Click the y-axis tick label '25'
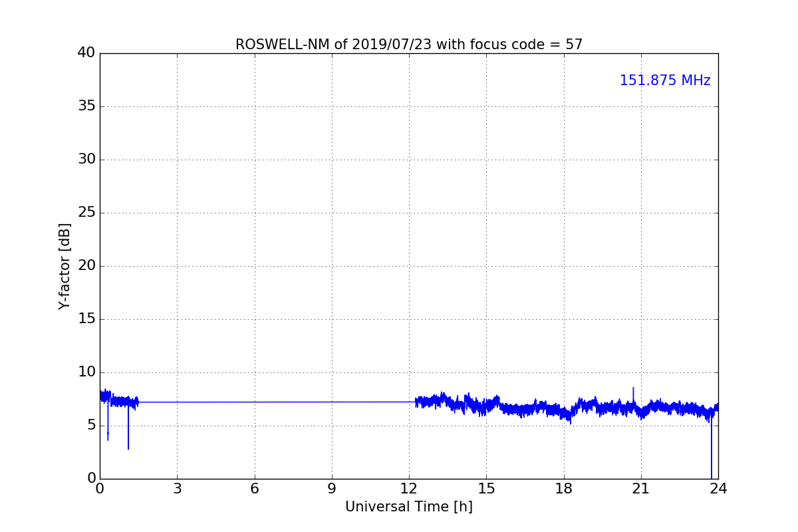 pos(86,212)
